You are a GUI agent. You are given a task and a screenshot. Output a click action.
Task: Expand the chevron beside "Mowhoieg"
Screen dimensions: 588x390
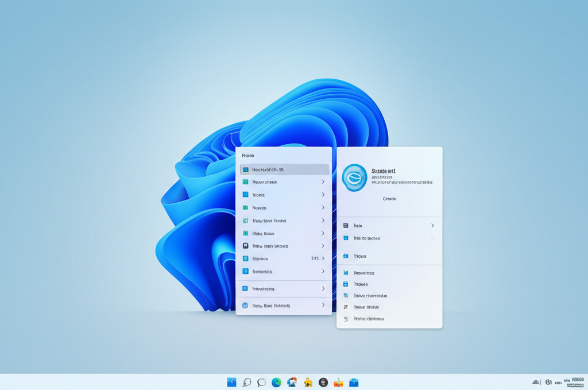323,288
